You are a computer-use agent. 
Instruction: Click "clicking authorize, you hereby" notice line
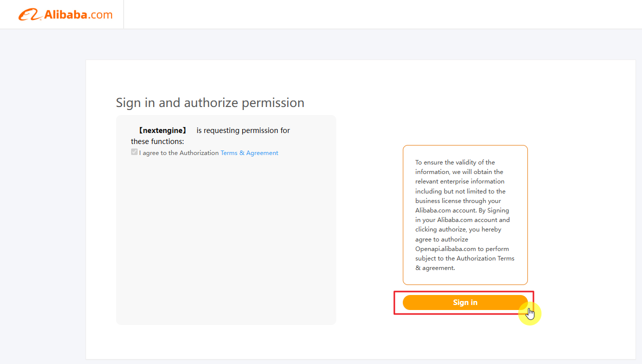click(x=458, y=229)
